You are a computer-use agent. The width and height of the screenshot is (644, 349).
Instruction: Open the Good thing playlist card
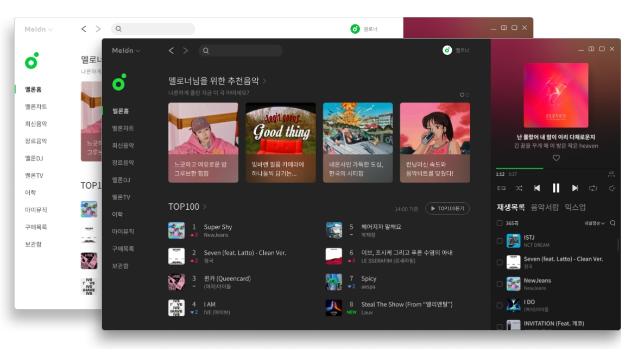[281, 142]
